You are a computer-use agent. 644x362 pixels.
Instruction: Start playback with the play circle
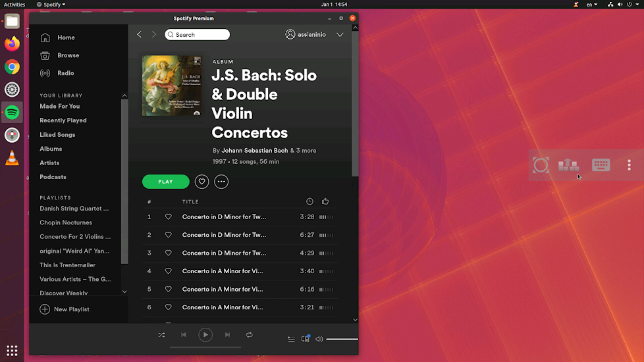[205, 335]
